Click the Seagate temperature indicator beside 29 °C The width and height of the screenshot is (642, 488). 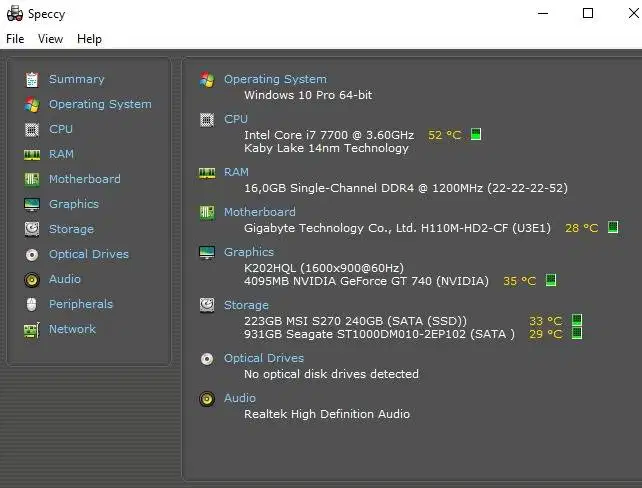point(577,333)
